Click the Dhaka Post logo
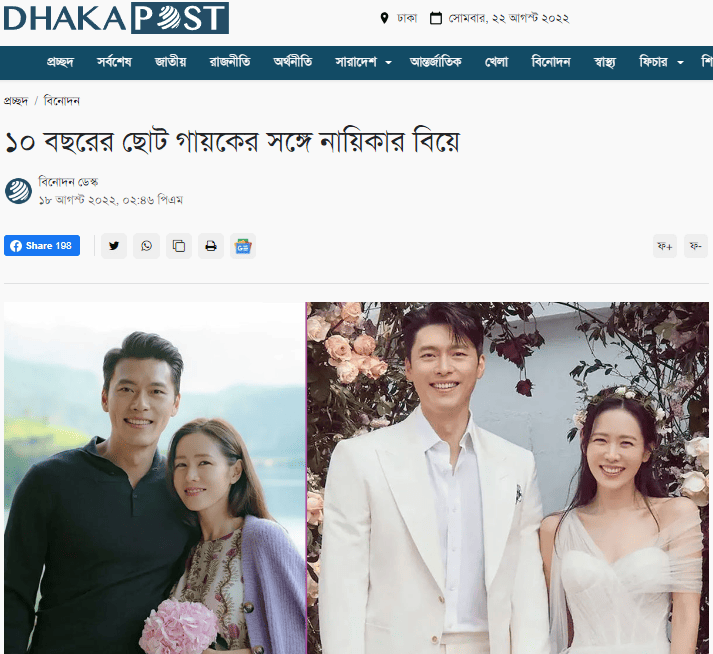The height and width of the screenshot is (654, 713). coord(116,18)
